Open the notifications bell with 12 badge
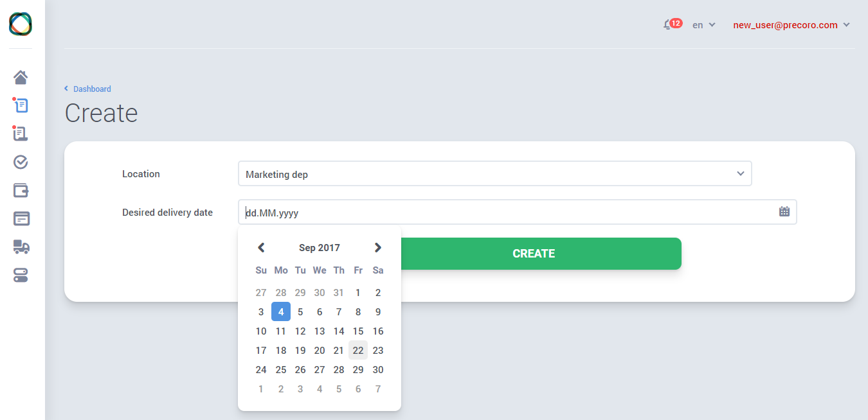Viewport: 868px width, 420px height. pyautogui.click(x=669, y=25)
